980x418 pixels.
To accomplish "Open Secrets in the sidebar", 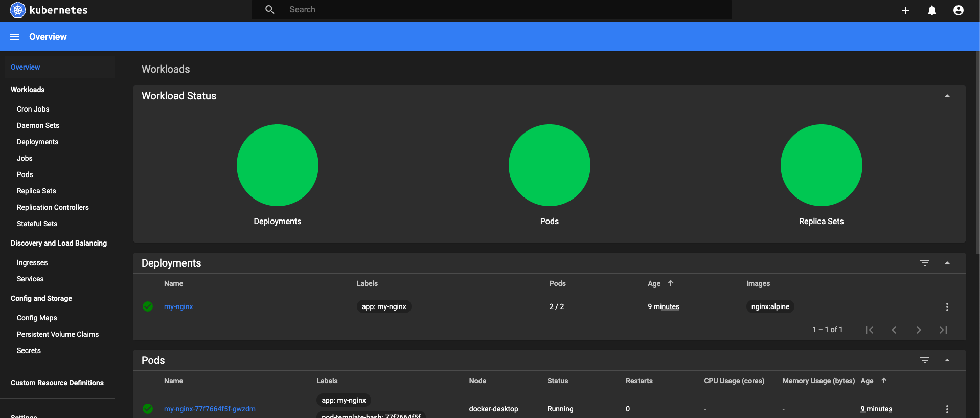I will [29, 350].
